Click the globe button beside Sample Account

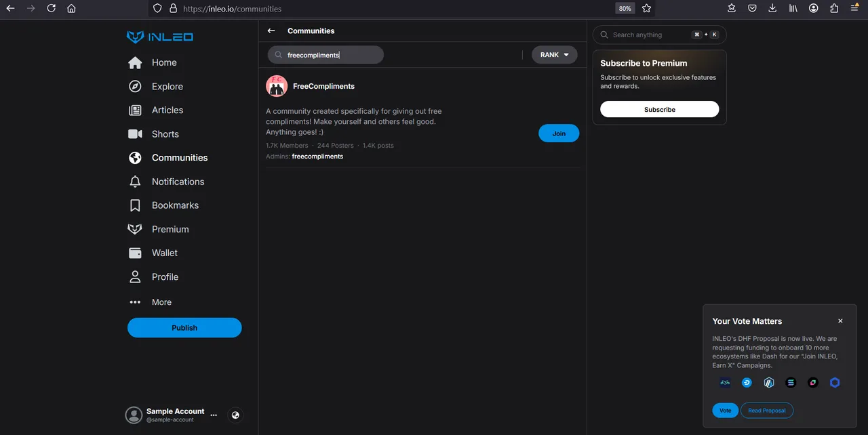point(235,415)
